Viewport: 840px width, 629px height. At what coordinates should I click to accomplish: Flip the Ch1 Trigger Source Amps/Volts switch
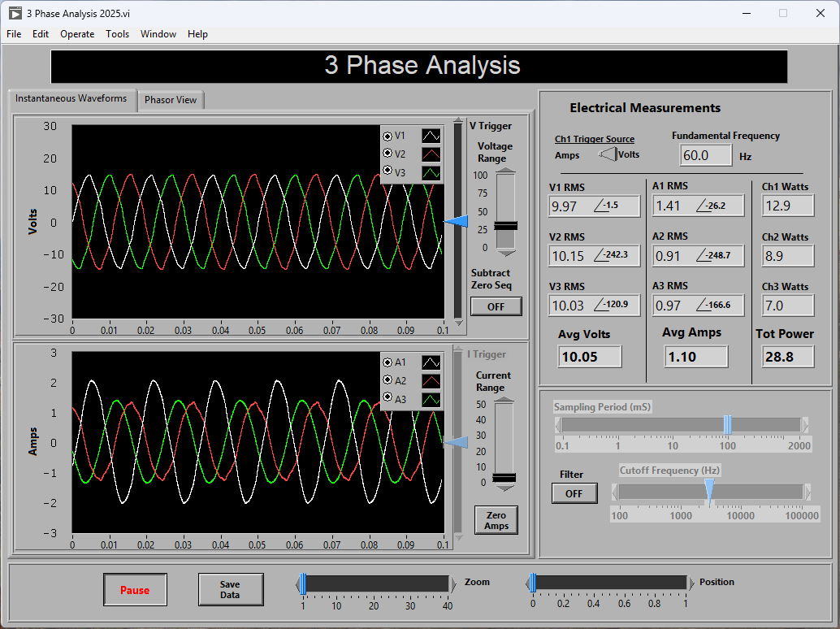(607, 154)
